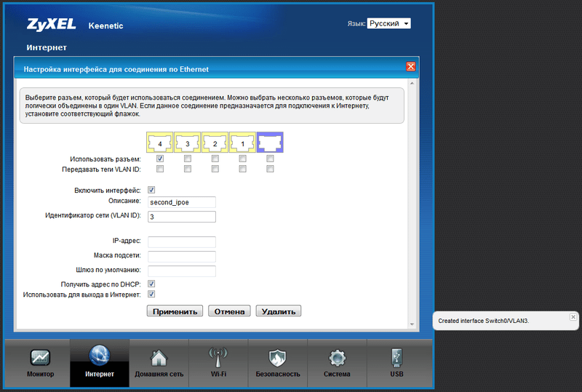
Task: Click the Удалить button
Action: 279,311
